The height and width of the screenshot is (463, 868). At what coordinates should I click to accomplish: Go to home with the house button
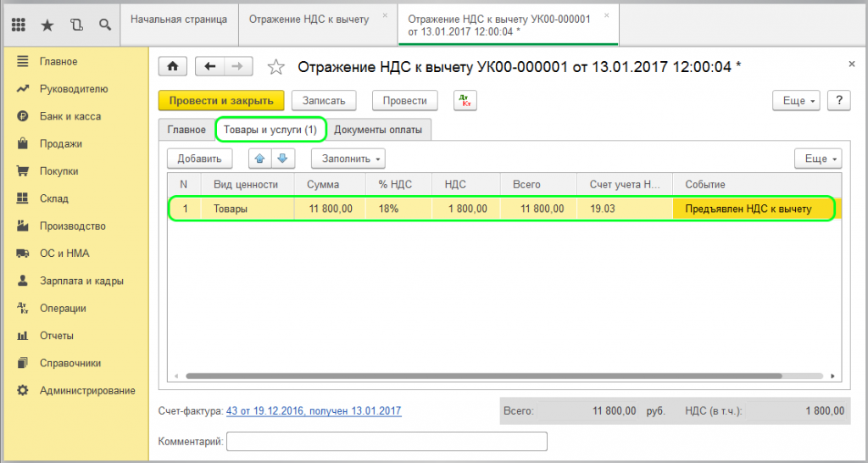coord(173,66)
